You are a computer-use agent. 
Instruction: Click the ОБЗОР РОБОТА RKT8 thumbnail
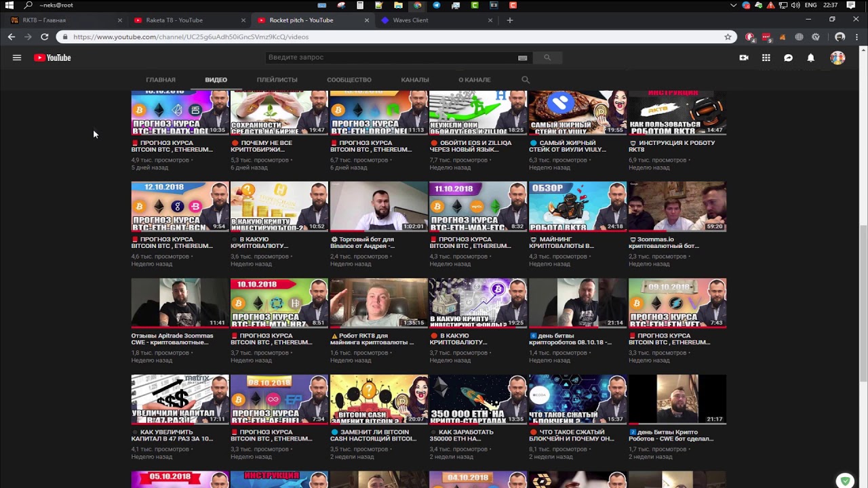coord(578,207)
